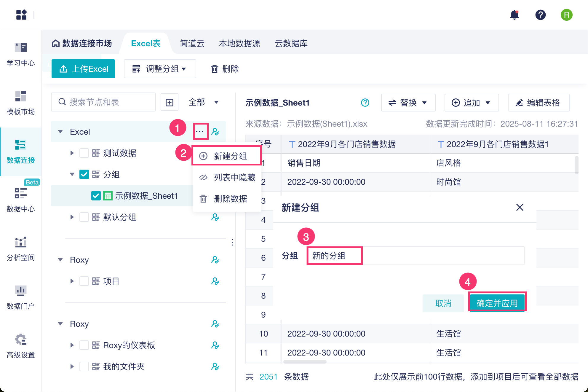Screen dimensions: 588x392
Task: Check the Roxy的仪表板 checkbox
Action: click(84, 345)
